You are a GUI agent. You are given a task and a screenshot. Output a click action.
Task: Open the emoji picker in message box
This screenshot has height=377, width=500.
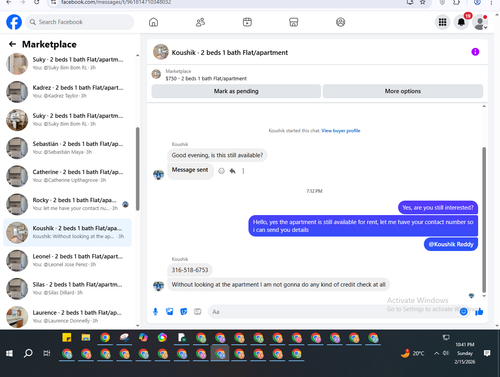point(463,312)
